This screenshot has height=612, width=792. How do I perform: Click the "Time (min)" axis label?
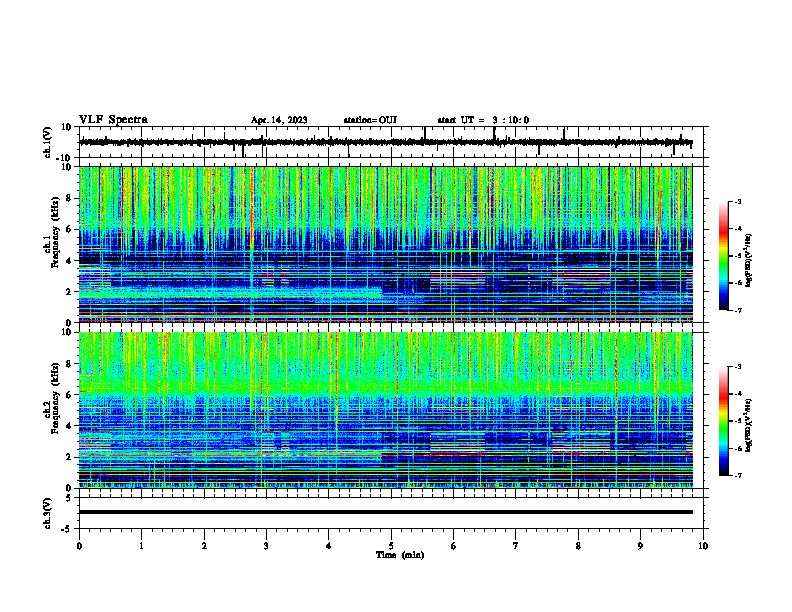tap(400, 555)
